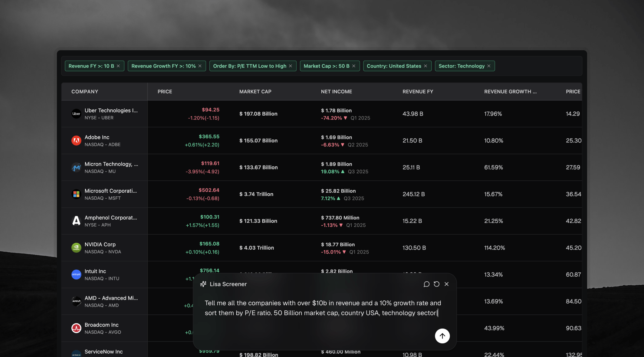Click the Uber company logo
644x357 pixels.
pyautogui.click(x=76, y=114)
